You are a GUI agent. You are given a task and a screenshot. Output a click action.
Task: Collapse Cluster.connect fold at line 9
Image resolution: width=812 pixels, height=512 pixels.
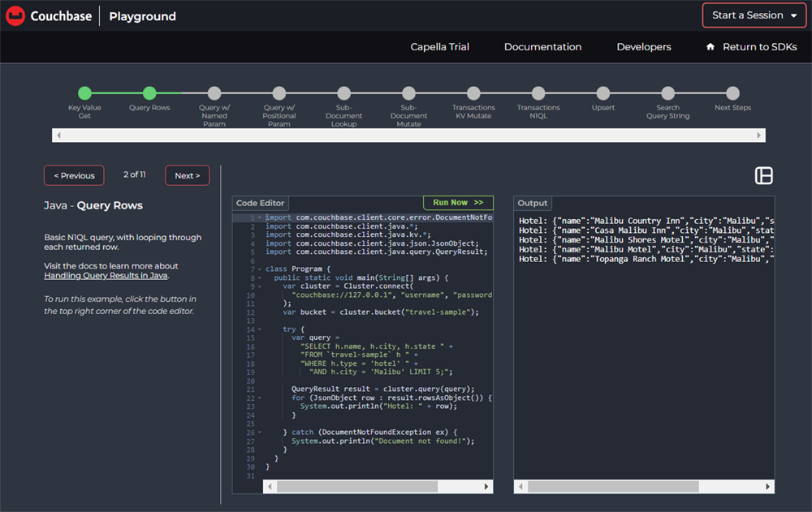[x=260, y=286]
